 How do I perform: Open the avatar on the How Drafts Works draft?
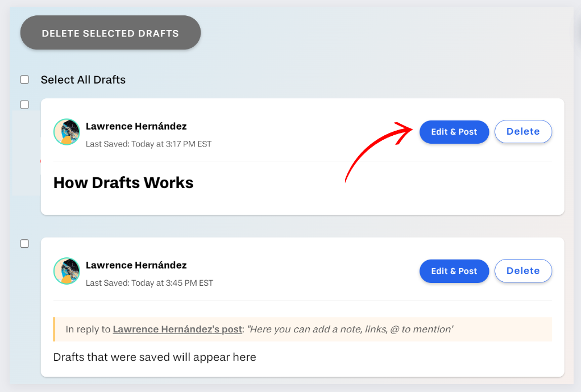[67, 132]
